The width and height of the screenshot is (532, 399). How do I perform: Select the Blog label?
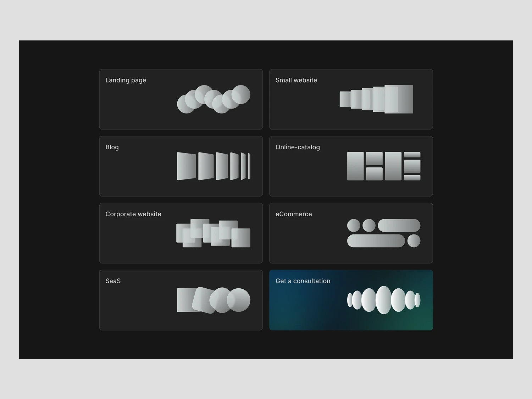112,147
